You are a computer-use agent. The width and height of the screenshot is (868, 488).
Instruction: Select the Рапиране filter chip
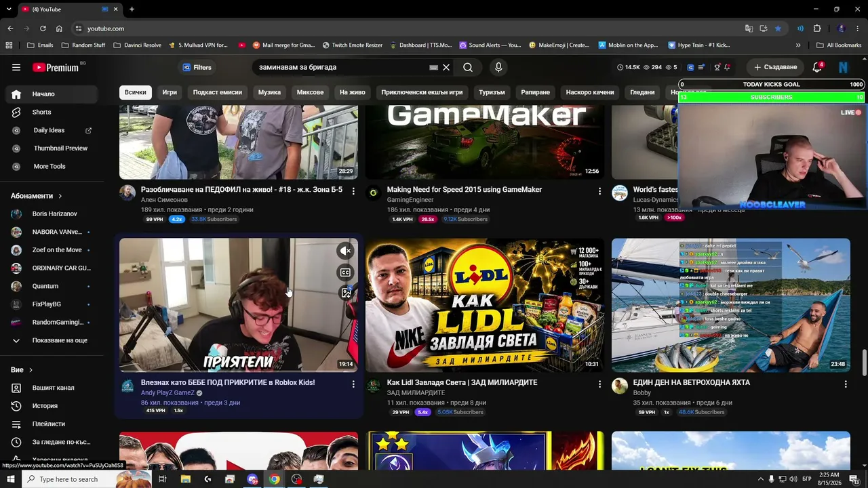536,92
